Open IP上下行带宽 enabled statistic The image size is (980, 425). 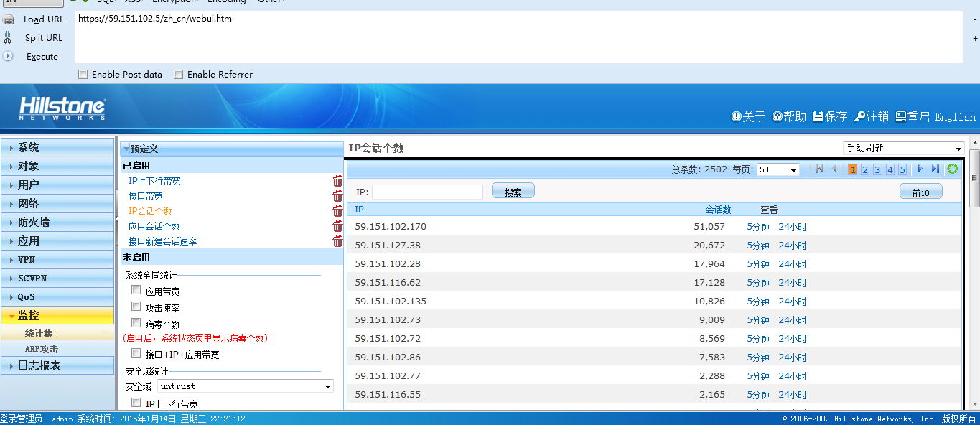154,181
